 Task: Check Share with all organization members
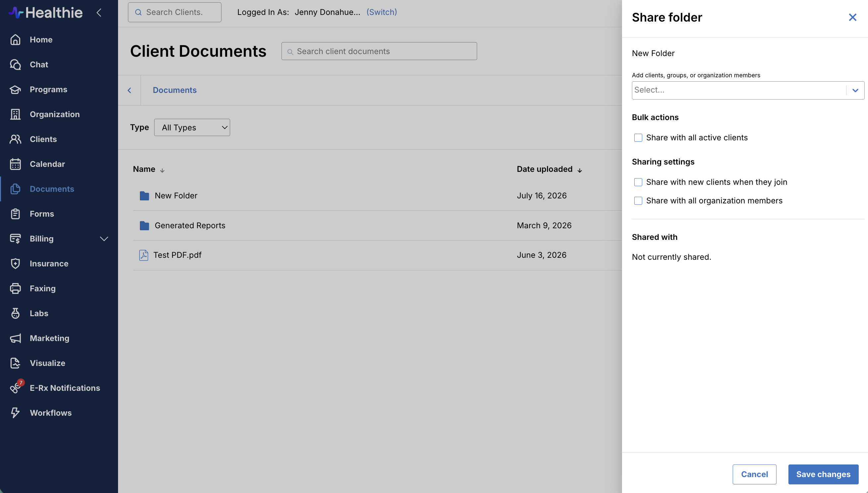coord(638,201)
